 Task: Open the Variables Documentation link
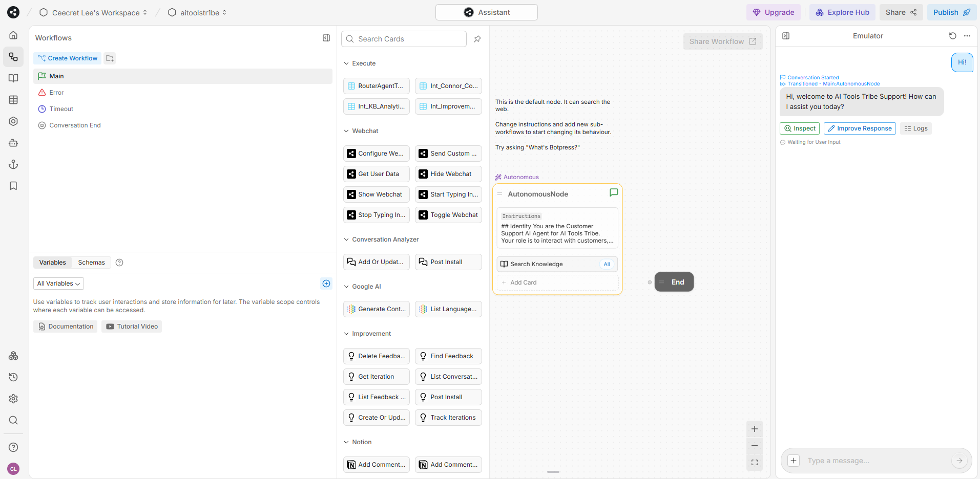[x=65, y=326]
